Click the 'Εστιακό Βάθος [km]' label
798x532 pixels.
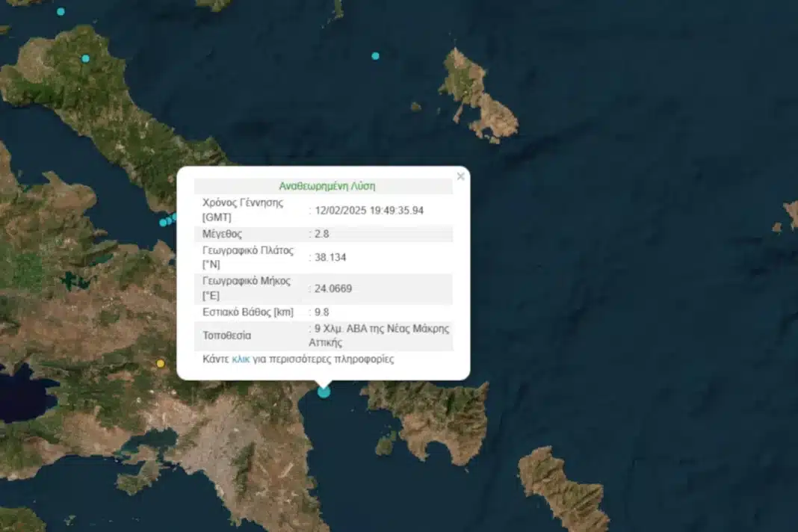[x=248, y=312]
